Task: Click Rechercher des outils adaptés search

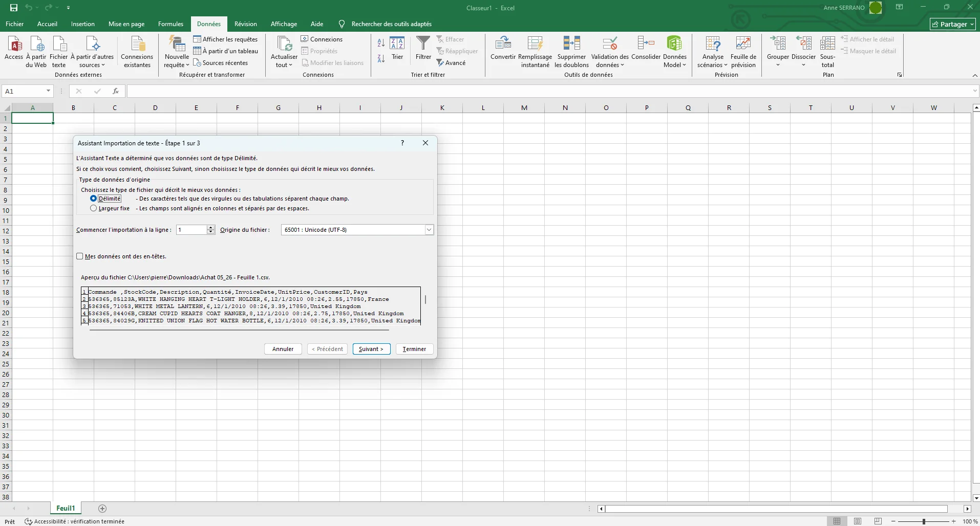Action: pyautogui.click(x=391, y=24)
